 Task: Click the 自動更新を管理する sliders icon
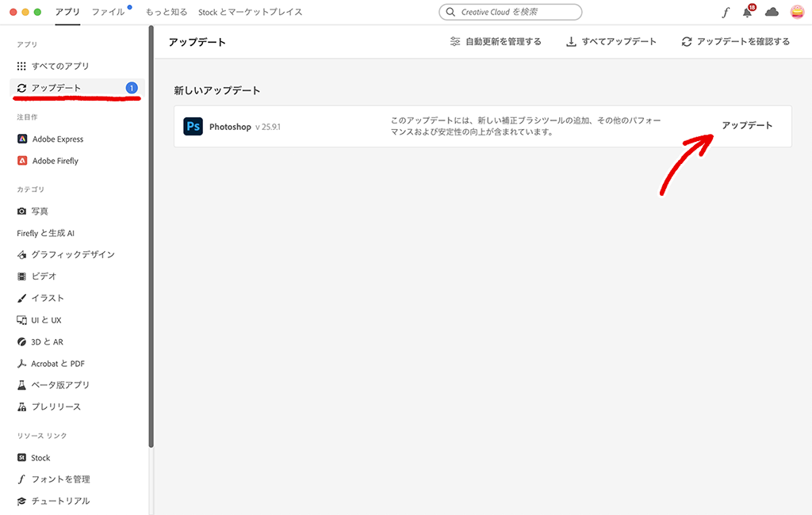(454, 41)
